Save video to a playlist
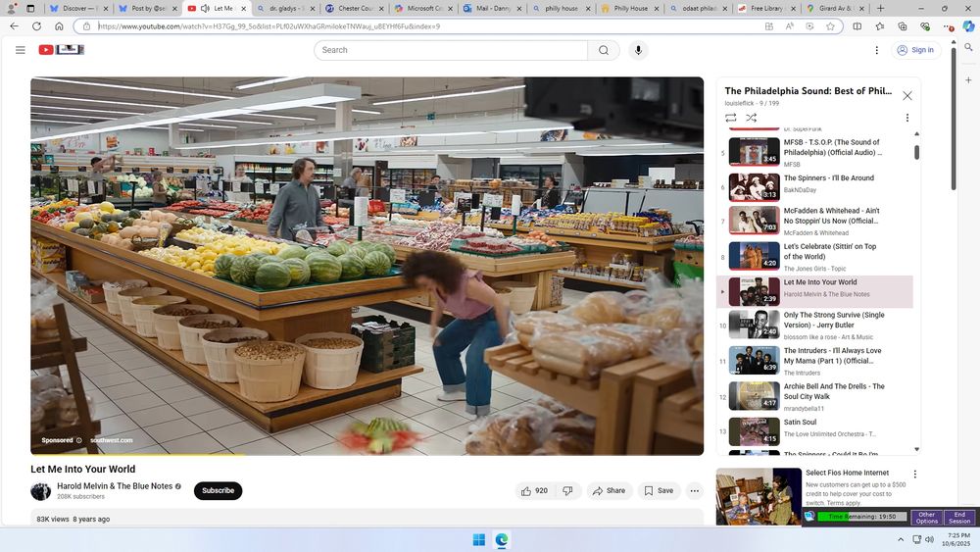The width and height of the screenshot is (980, 552). click(x=659, y=491)
